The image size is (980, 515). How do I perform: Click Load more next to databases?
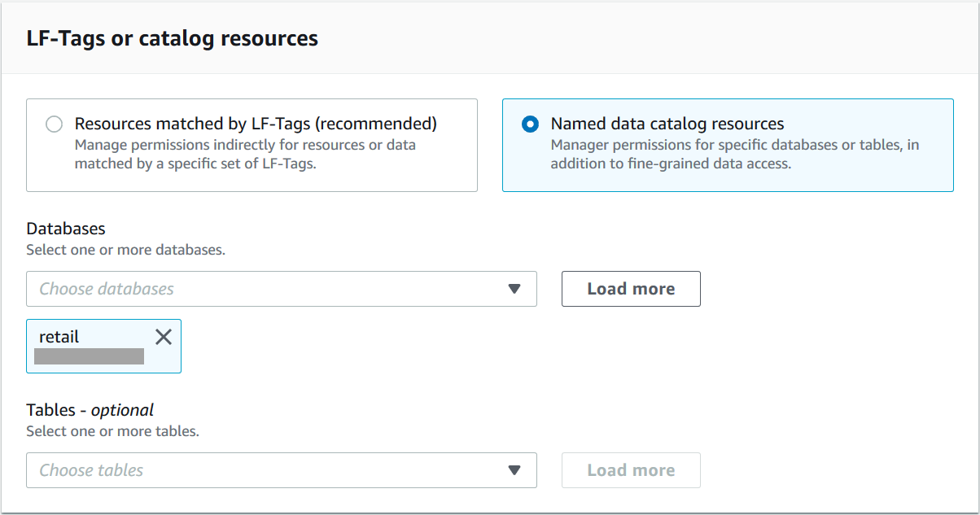click(631, 289)
